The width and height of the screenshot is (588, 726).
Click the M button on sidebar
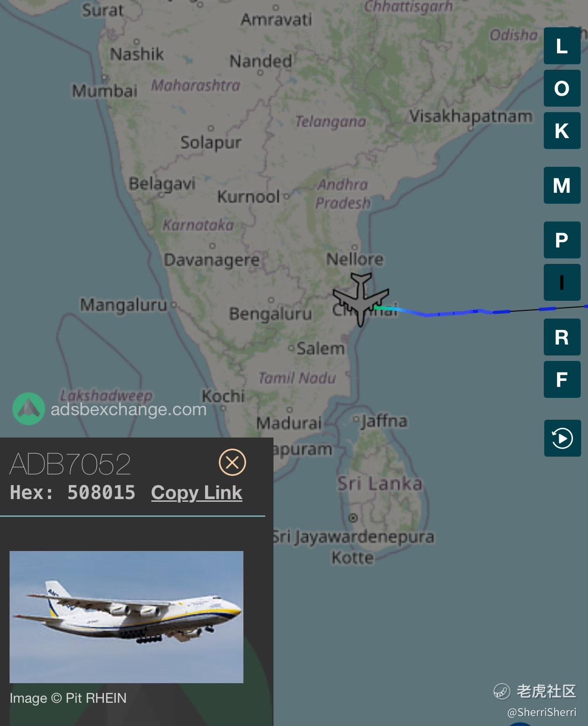(x=562, y=185)
